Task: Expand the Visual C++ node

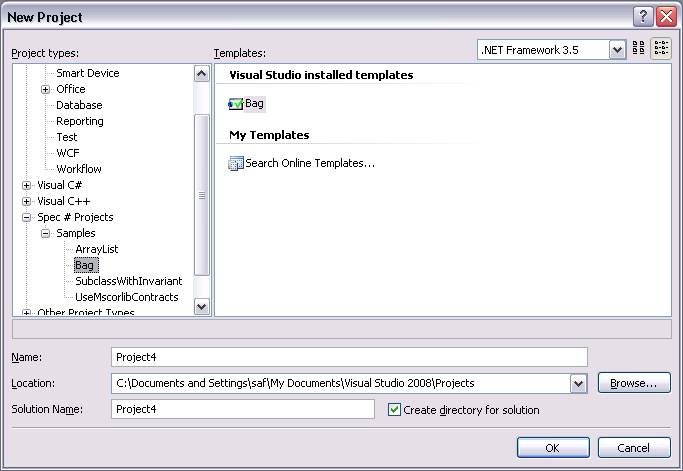Action: (x=26, y=202)
